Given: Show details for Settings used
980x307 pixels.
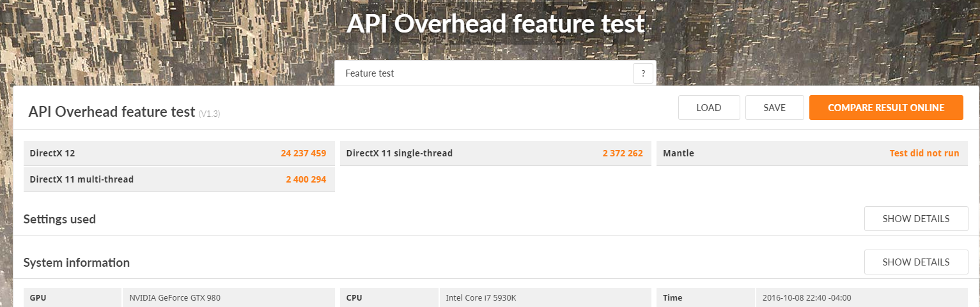Looking at the screenshot, I should coord(915,219).
